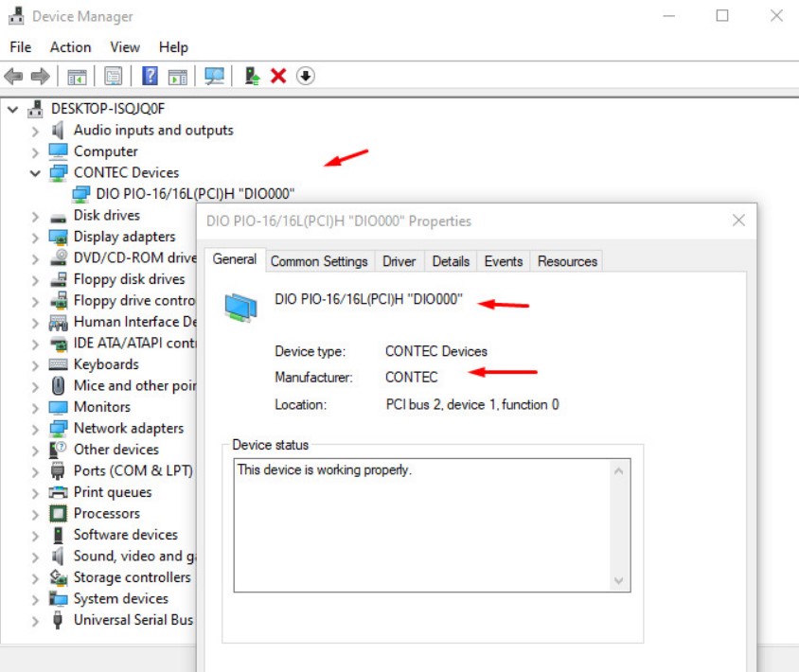Image resolution: width=799 pixels, height=672 pixels.
Task: Toggle the action pane toolbar icon
Action: pyautogui.click(x=178, y=77)
